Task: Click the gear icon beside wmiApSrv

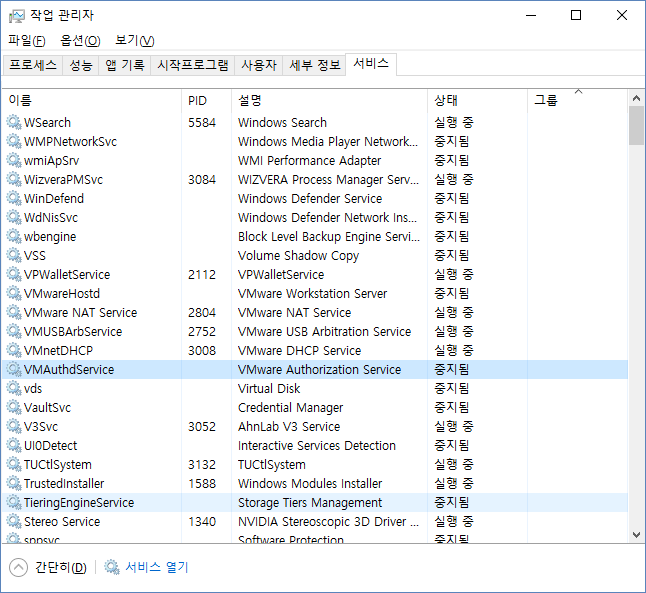Action: click(x=14, y=160)
